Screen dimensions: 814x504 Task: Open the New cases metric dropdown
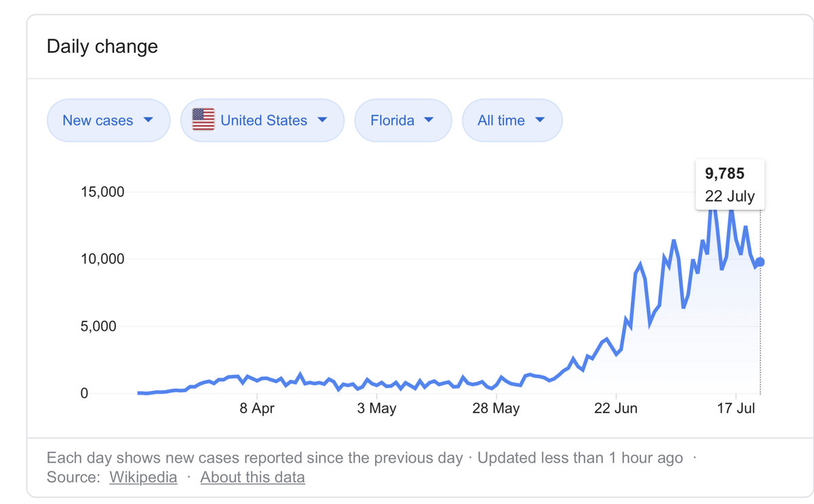108,120
